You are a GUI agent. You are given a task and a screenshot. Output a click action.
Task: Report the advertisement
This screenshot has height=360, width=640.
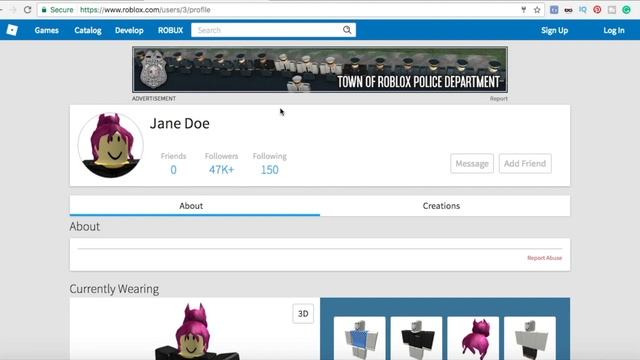(x=499, y=99)
